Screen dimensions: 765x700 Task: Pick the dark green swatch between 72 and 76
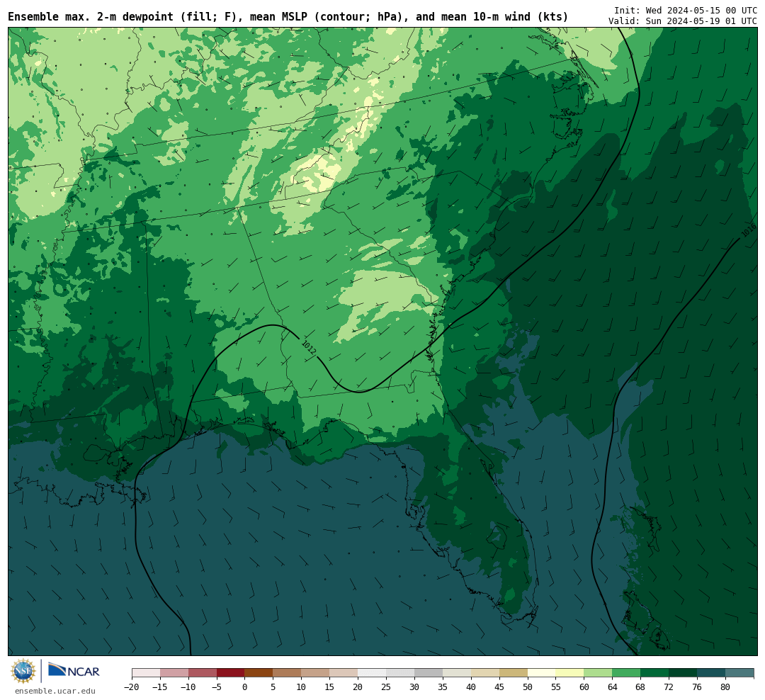pos(683,673)
